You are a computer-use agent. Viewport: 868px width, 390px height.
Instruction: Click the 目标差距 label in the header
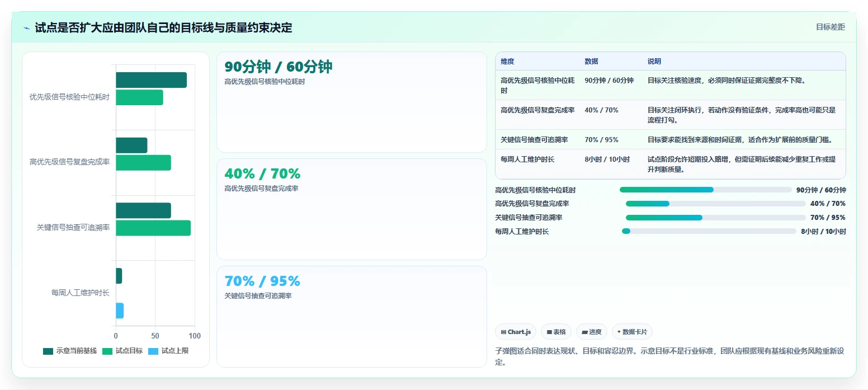pos(830,27)
